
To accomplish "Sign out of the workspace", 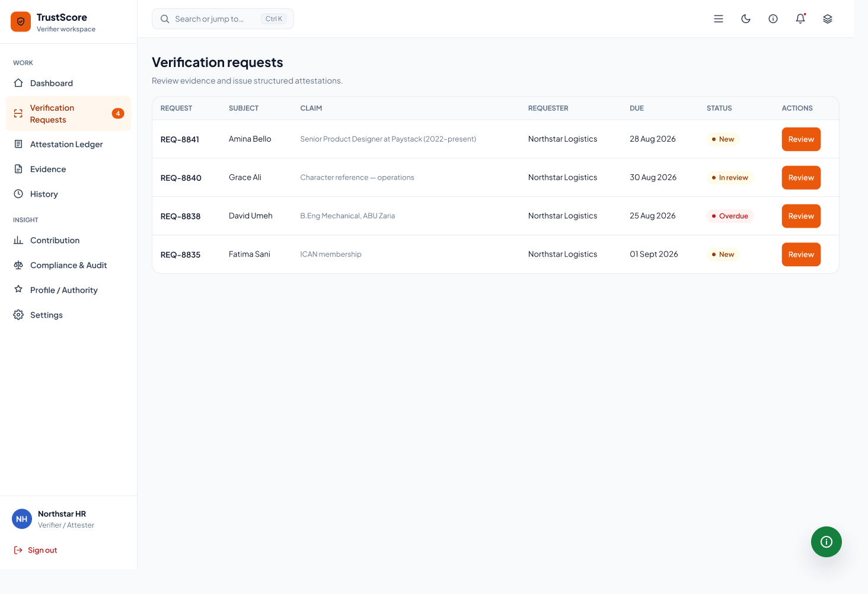I will [x=36, y=550].
